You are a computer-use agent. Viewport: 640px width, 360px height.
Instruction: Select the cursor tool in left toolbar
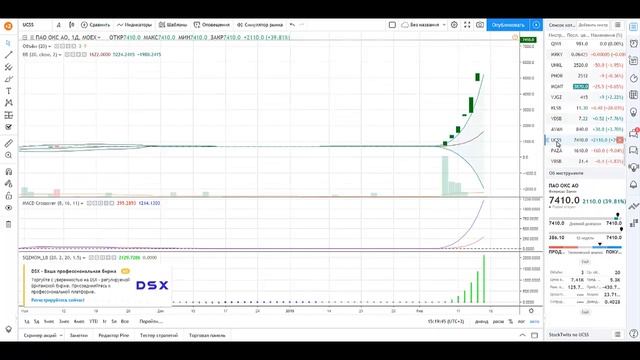pyautogui.click(x=8, y=43)
